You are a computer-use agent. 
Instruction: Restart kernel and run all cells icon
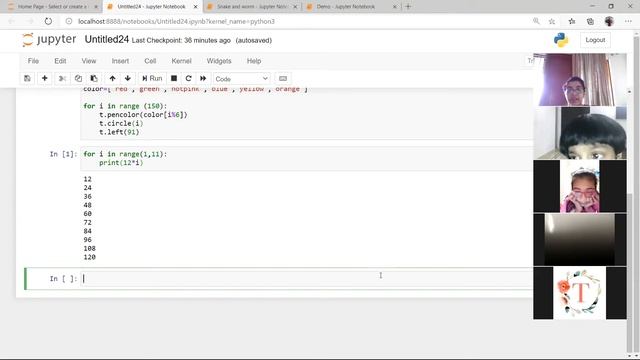[203, 78]
